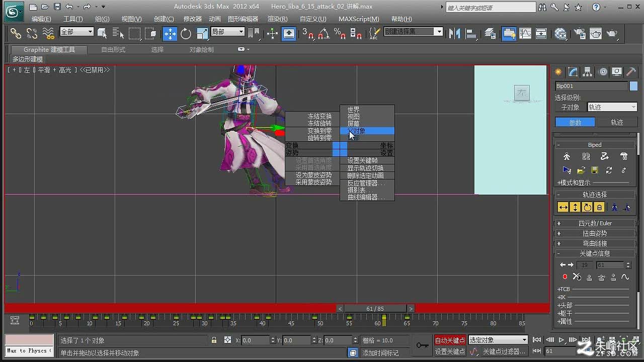
Task: Toggle Body Horizontal track selection
Action: click(x=563, y=207)
